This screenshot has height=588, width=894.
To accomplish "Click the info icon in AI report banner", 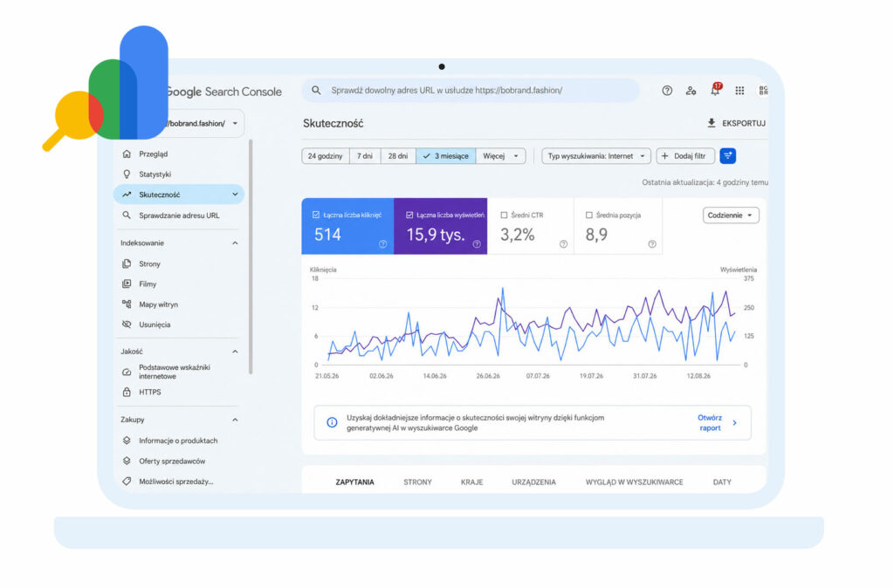I will 332,422.
